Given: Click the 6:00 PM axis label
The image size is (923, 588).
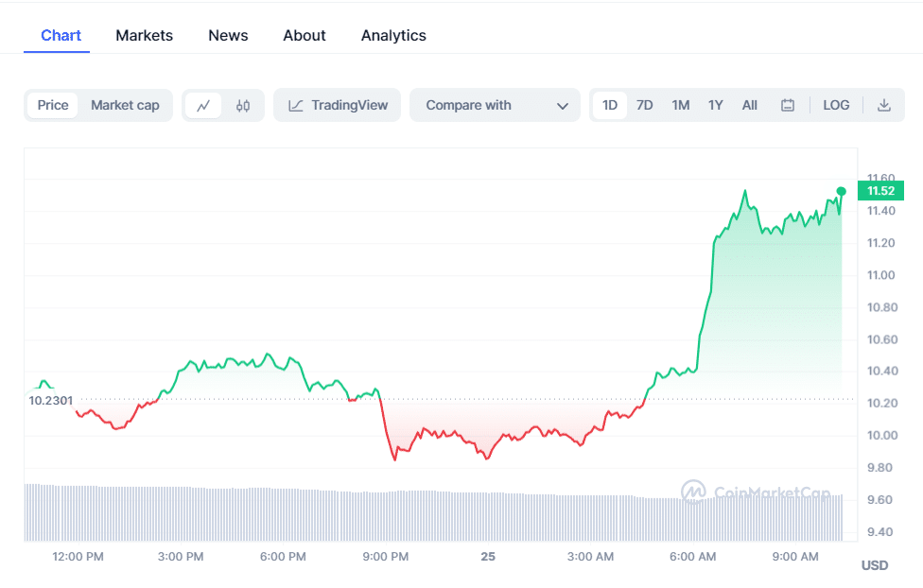Looking at the screenshot, I should tap(283, 557).
